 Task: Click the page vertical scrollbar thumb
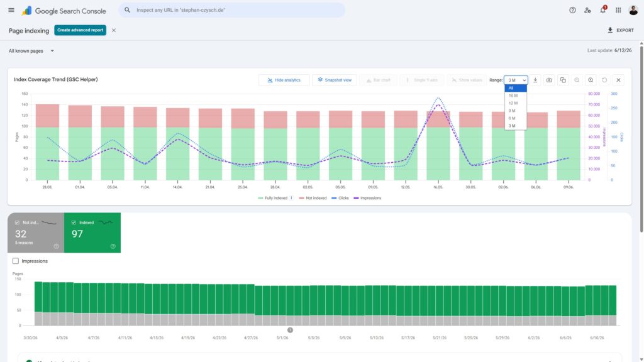tap(641, 140)
